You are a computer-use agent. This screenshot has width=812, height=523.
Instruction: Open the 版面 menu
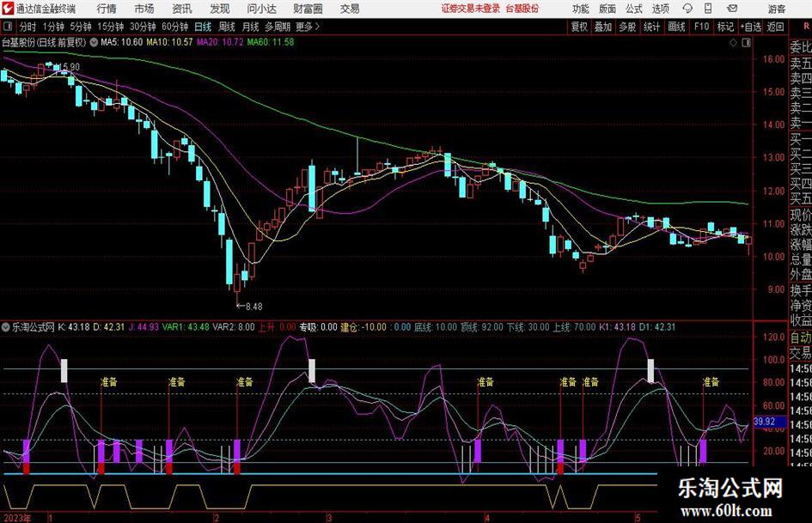(607, 9)
